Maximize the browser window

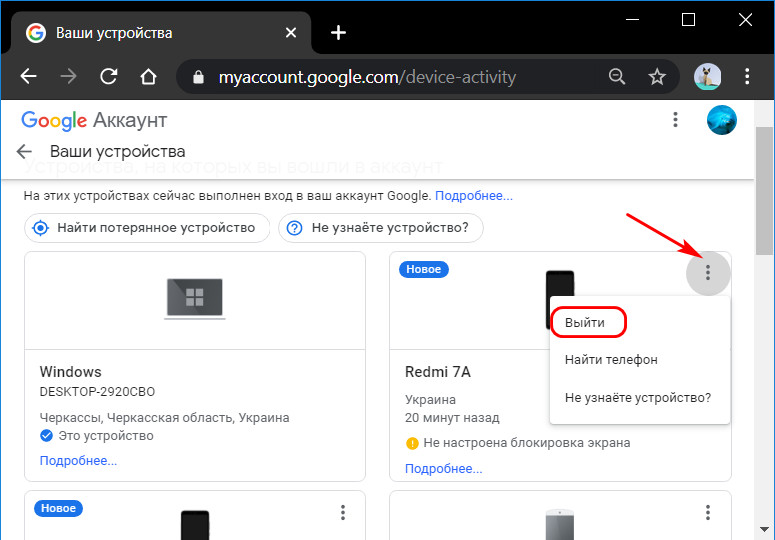(688, 20)
